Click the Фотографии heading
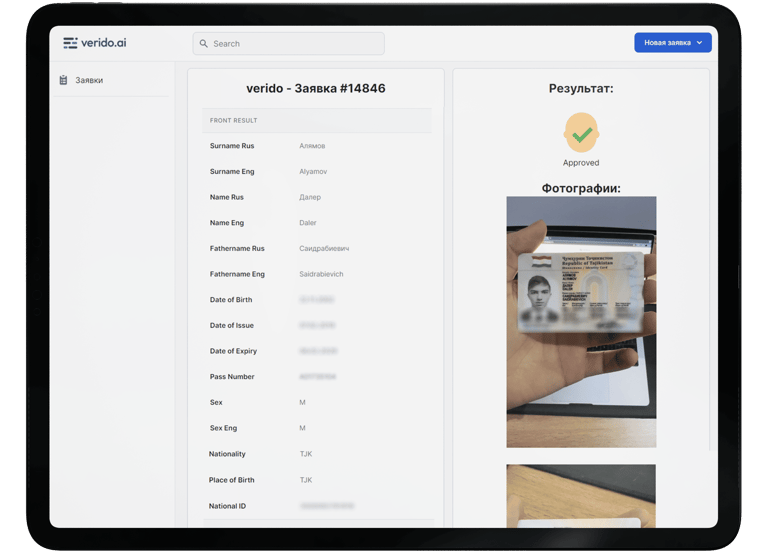Screen dimensions: 768x552 point(581,189)
